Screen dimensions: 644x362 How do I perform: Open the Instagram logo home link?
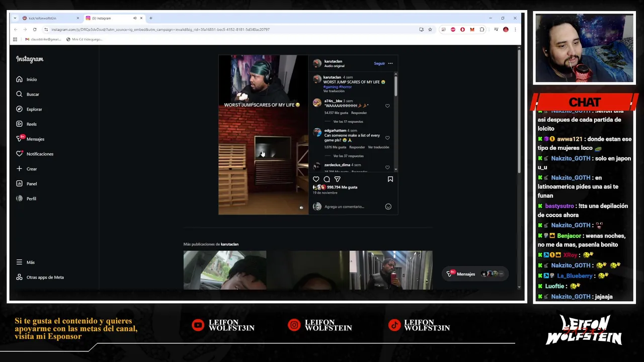point(30,59)
